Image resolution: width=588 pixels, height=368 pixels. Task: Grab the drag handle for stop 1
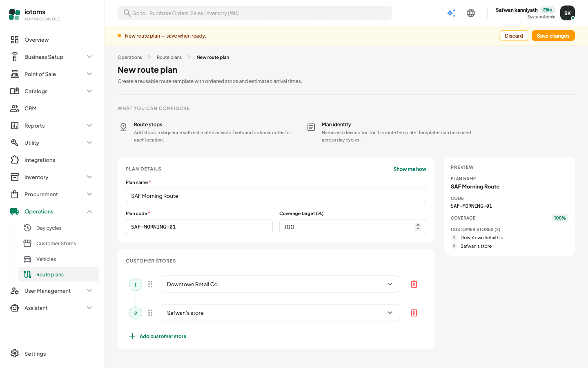pyautogui.click(x=150, y=284)
